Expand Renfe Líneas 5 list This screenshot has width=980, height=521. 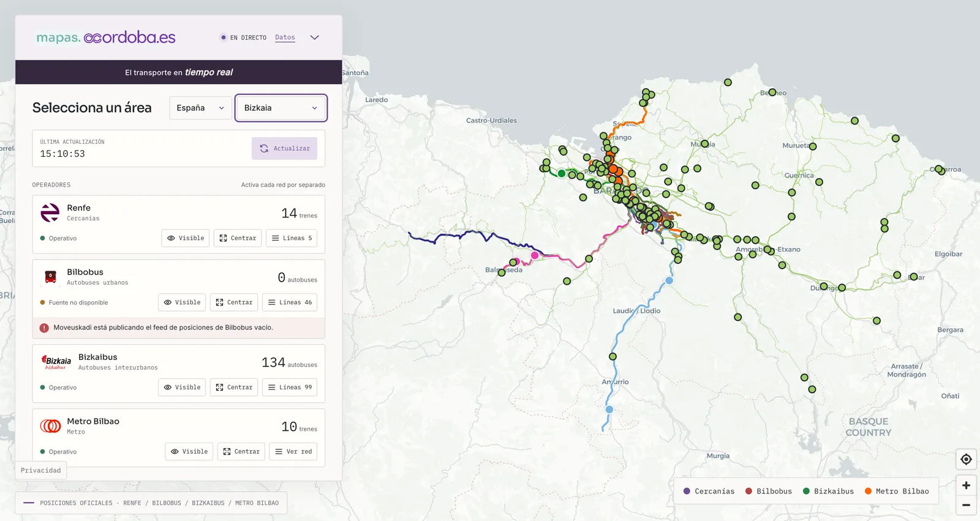coord(292,238)
